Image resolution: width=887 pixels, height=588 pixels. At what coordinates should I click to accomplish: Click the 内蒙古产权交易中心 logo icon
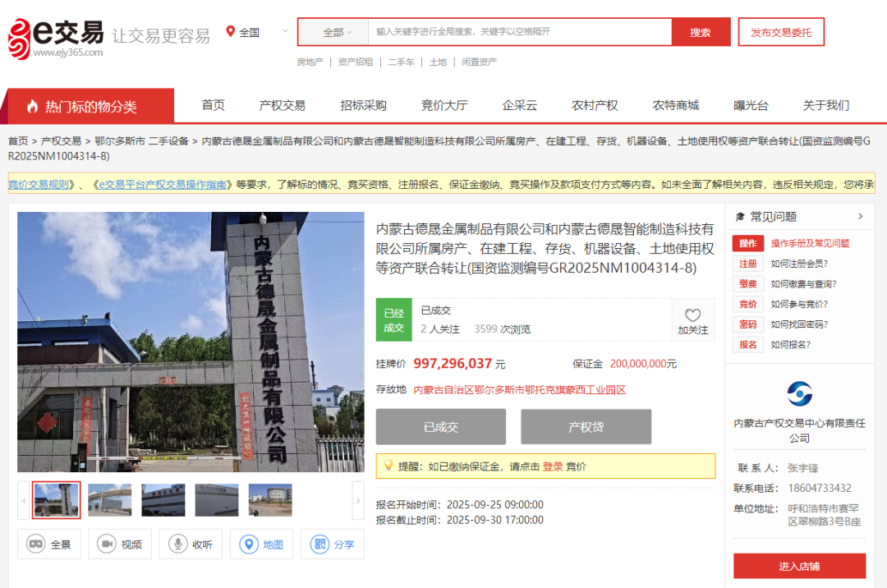[799, 394]
